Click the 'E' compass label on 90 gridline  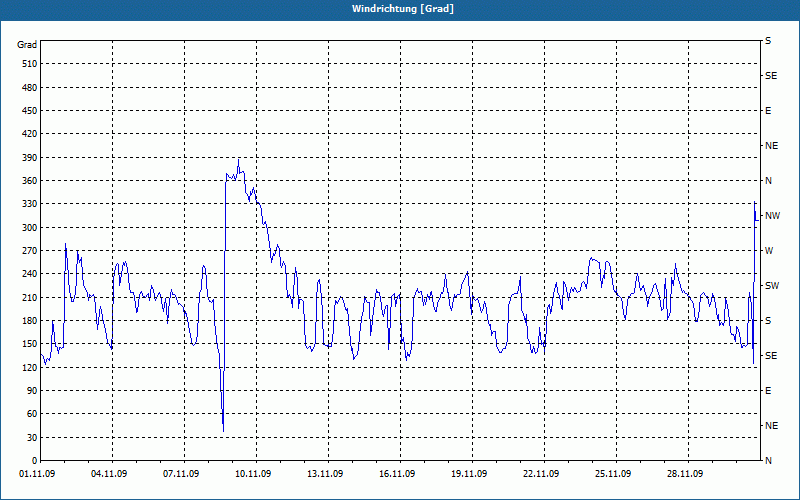[x=768, y=391]
